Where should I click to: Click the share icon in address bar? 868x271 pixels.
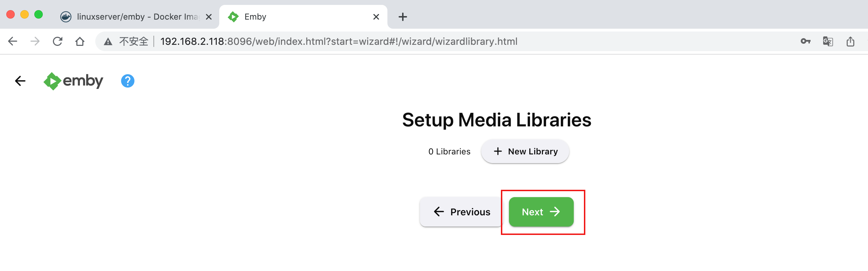(850, 41)
